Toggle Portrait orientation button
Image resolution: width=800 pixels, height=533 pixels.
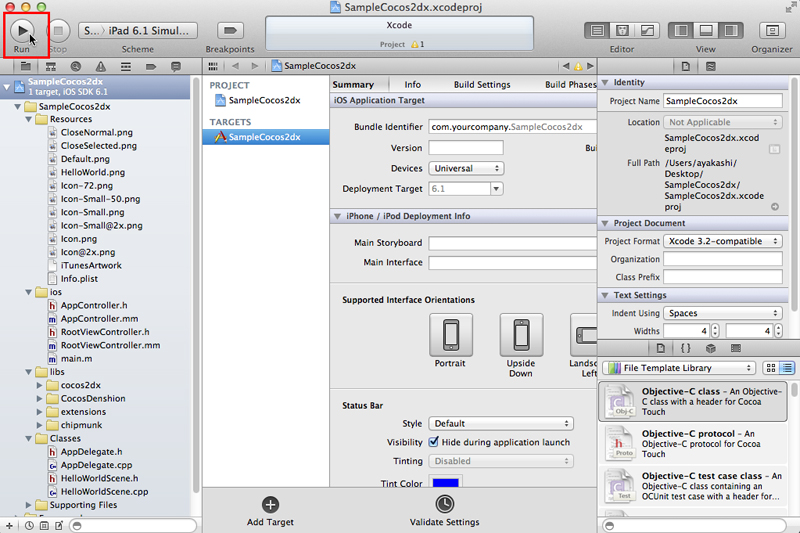[451, 335]
